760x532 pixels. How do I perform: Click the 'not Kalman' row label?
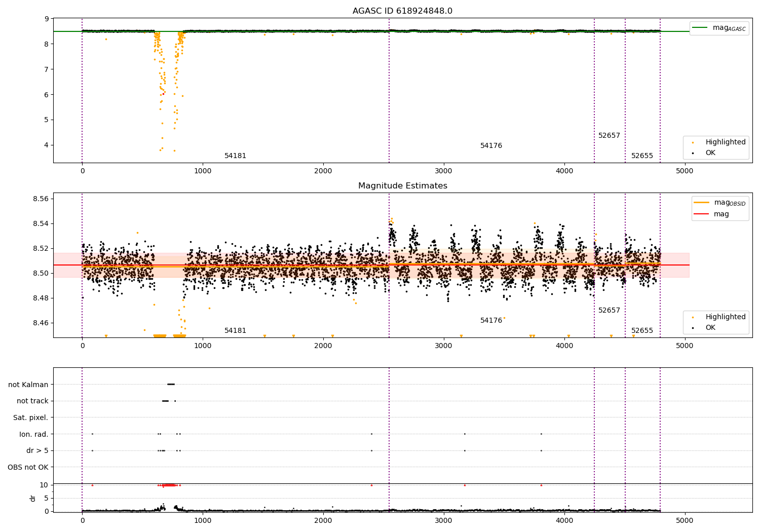pyautogui.click(x=28, y=385)
